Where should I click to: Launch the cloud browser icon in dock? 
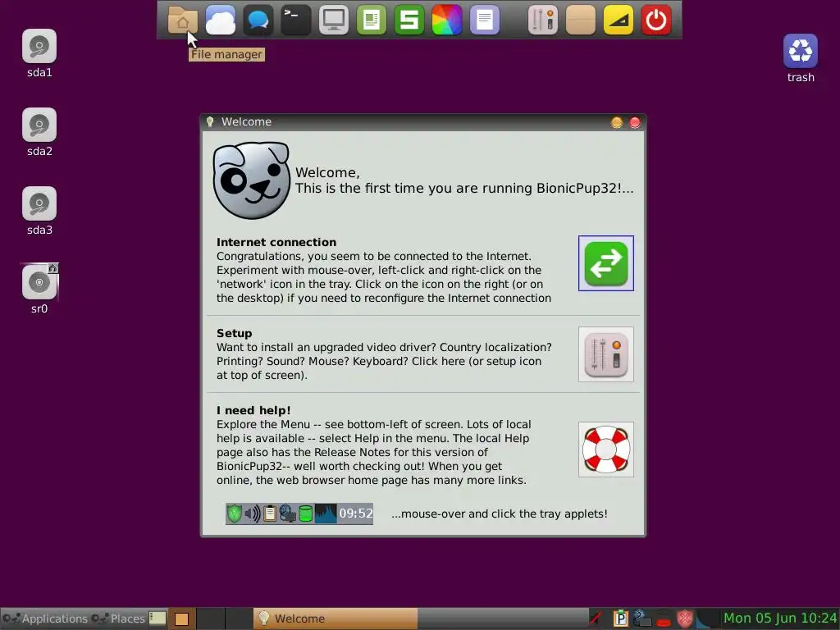pos(220,21)
